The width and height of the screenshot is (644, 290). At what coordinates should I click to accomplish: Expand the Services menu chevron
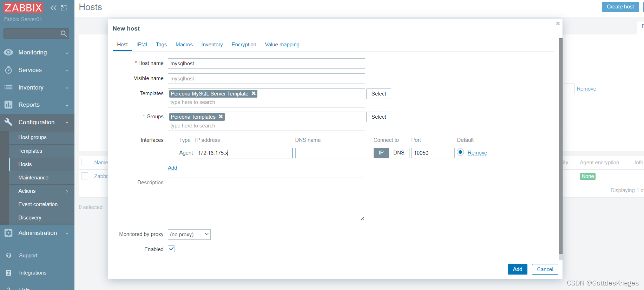67,70
